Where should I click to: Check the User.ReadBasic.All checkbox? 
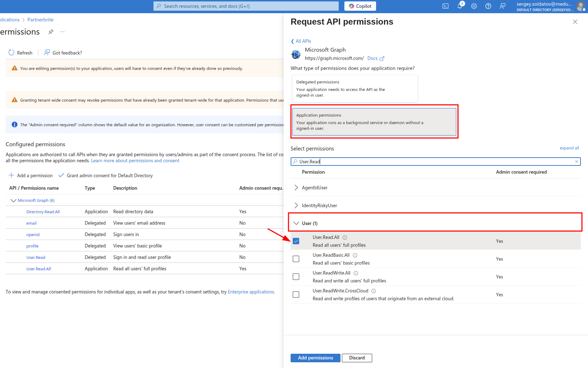[296, 259]
